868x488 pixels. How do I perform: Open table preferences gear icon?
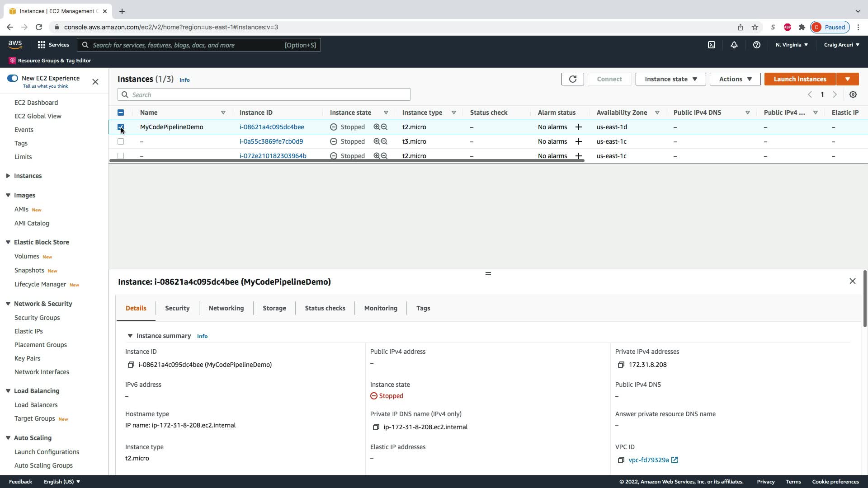click(853, 94)
